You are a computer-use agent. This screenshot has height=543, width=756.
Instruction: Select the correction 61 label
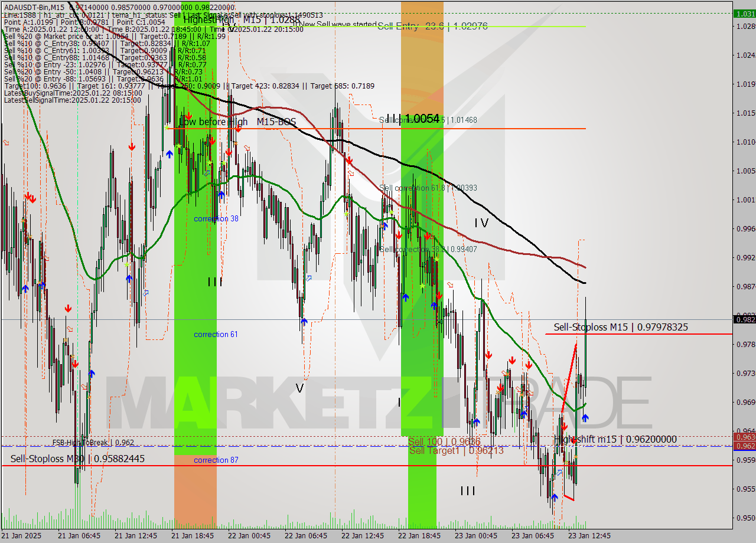point(216,334)
